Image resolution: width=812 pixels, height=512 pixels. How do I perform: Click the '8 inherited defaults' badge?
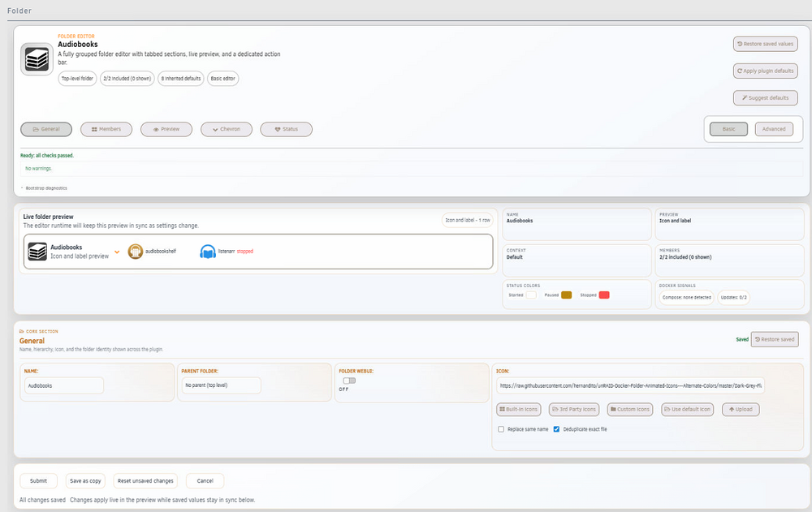click(181, 79)
